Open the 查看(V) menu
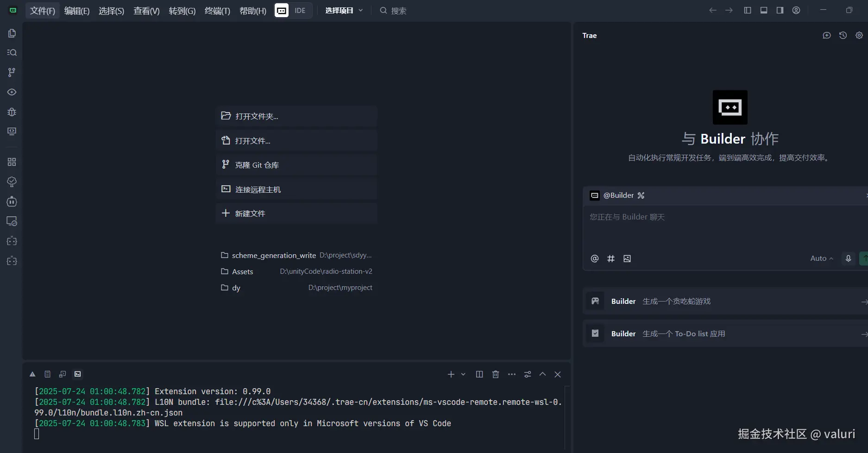This screenshot has height=453, width=868. pos(146,10)
